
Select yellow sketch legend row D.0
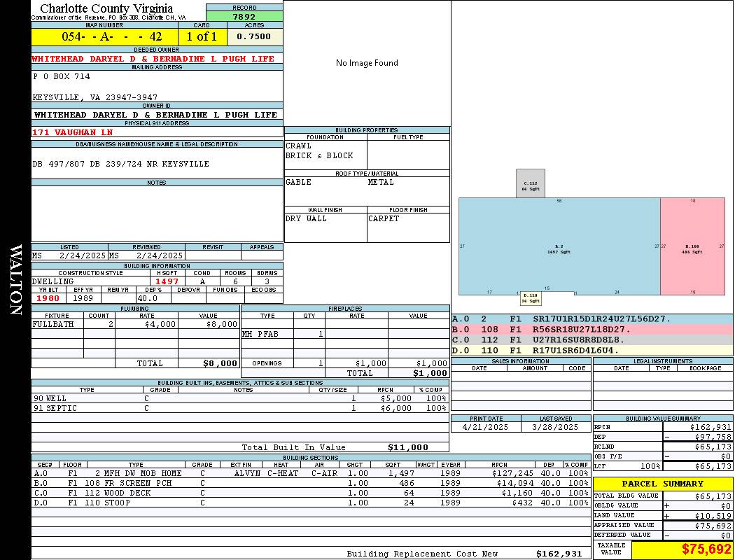[592, 351]
